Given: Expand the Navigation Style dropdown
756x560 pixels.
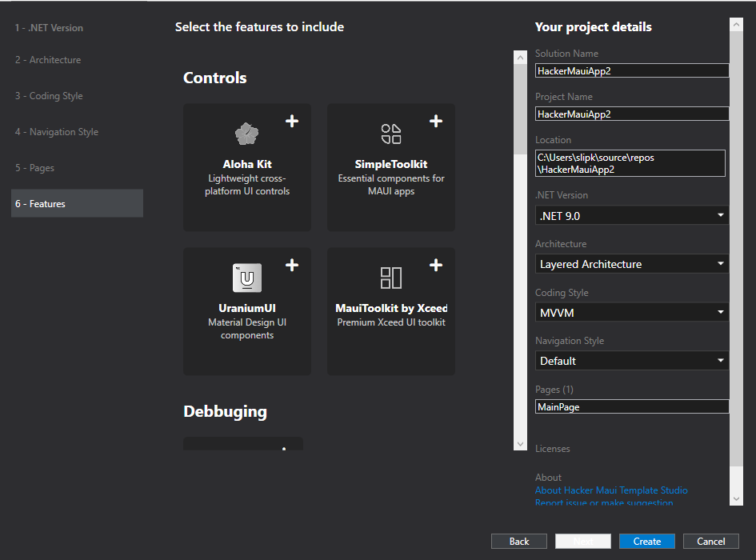Looking at the screenshot, I should (x=631, y=361).
